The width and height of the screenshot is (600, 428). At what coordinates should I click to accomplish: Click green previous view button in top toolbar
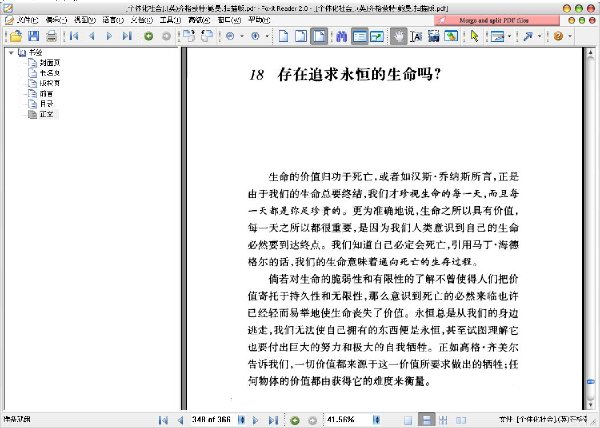pos(148,36)
